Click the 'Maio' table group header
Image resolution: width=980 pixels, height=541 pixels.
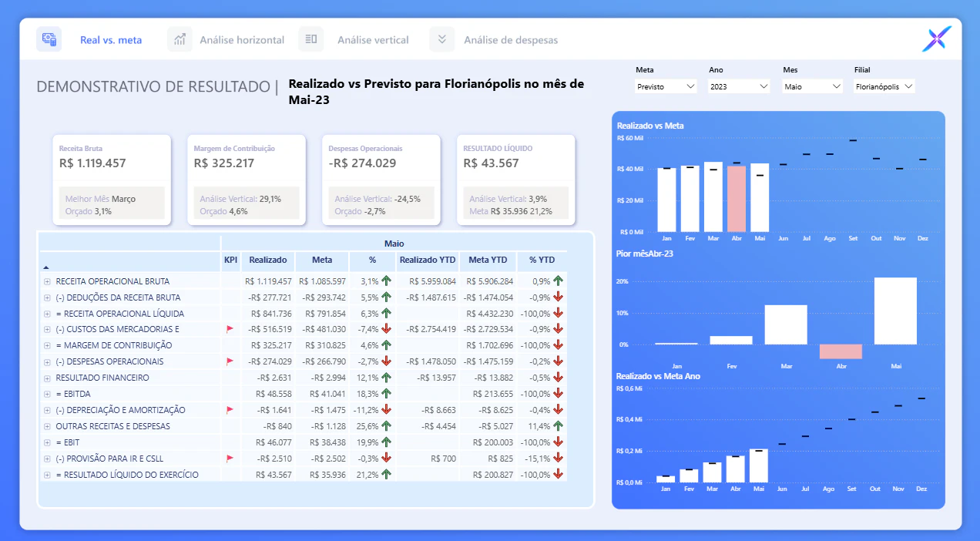(394, 244)
